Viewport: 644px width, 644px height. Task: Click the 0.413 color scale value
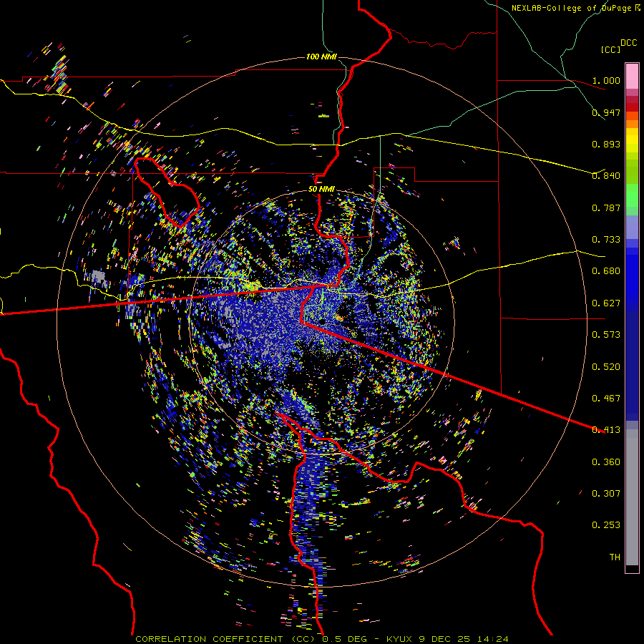(606, 430)
